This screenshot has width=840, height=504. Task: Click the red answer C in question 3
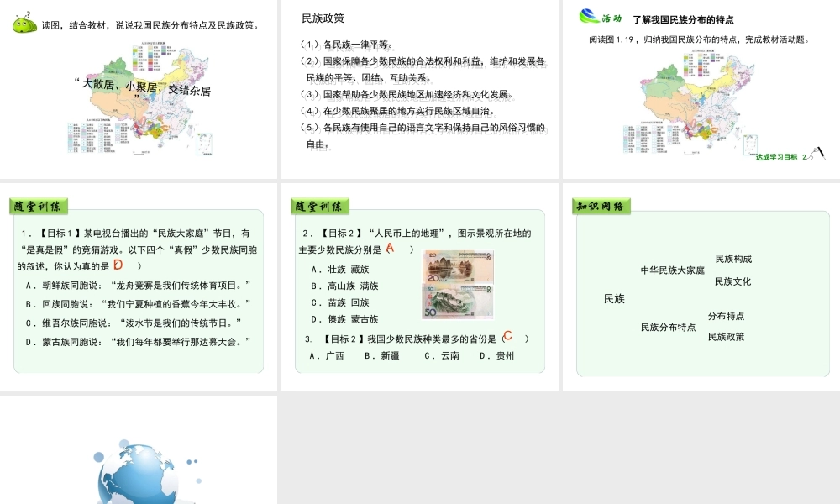(507, 336)
